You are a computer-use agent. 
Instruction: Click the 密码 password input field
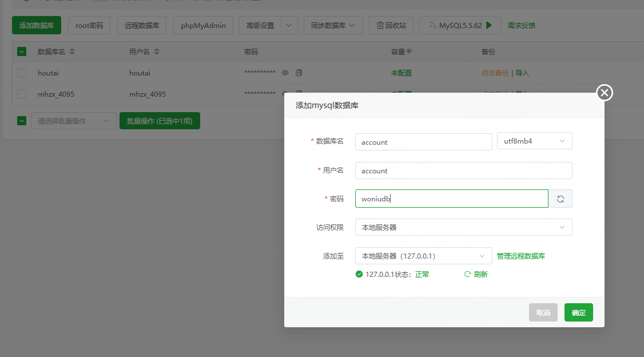451,199
